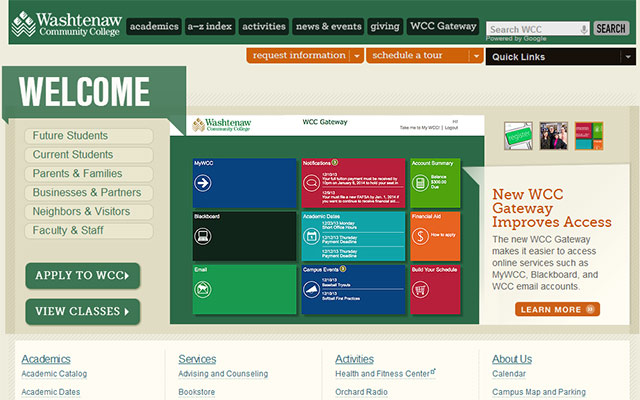Click the VIEW CLASSES button
The image size is (640, 400).
click(82, 311)
